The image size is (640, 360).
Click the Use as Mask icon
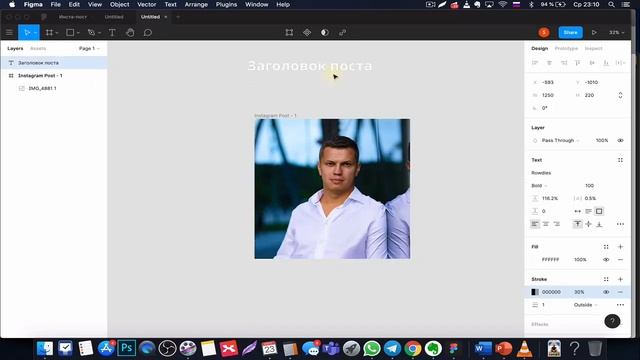click(324, 32)
